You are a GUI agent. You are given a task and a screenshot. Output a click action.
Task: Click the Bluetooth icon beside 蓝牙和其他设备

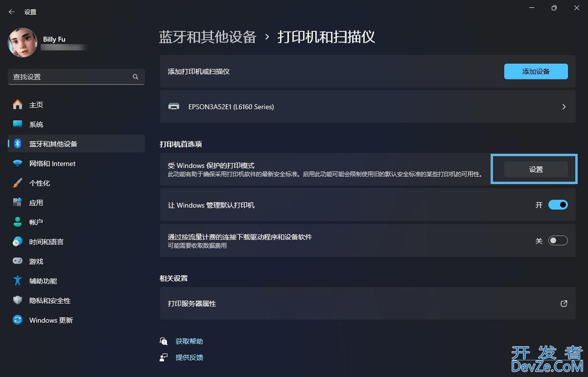(x=18, y=144)
